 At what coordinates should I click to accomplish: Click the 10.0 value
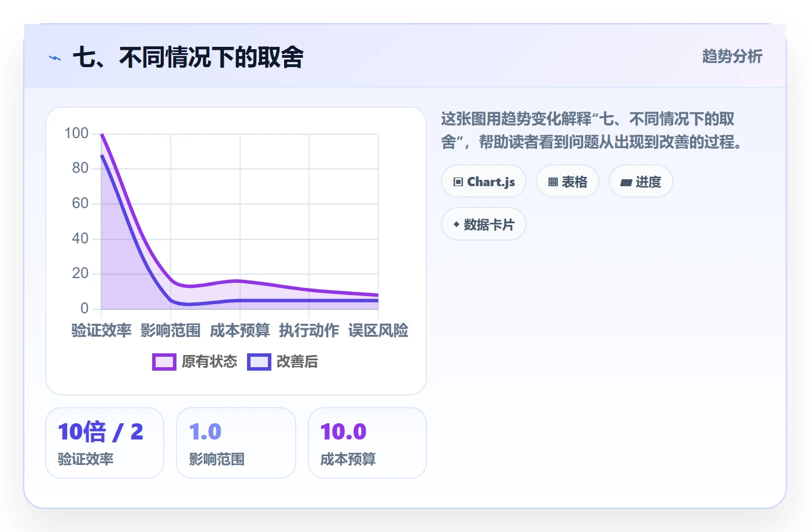344,432
